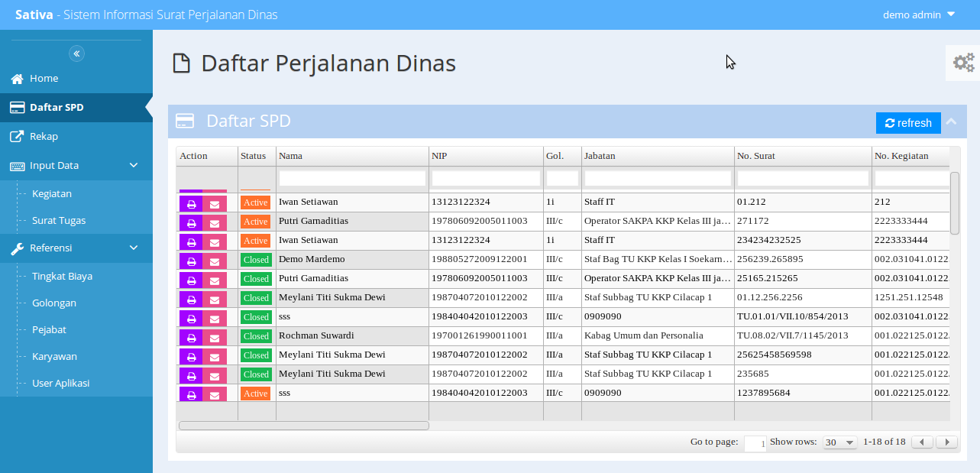Collapse the Daftar SPD panel
Image resolution: width=980 pixels, height=473 pixels.
point(951,121)
